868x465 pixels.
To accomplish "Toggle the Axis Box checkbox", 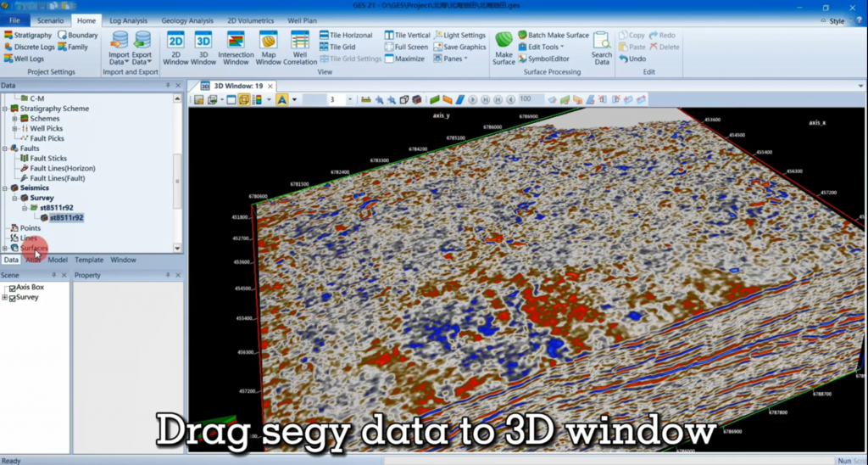I will tap(12, 288).
